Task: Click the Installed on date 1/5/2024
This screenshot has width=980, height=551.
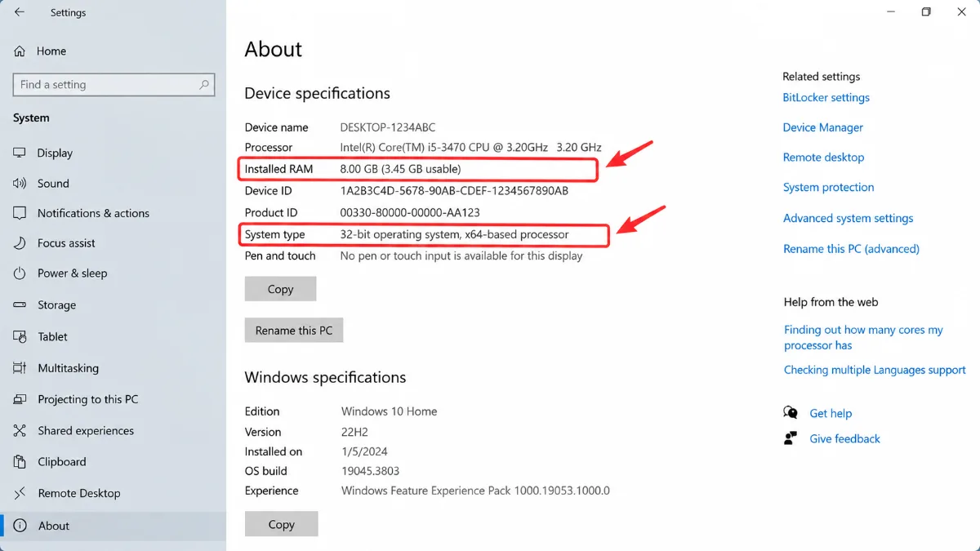Action: click(364, 451)
